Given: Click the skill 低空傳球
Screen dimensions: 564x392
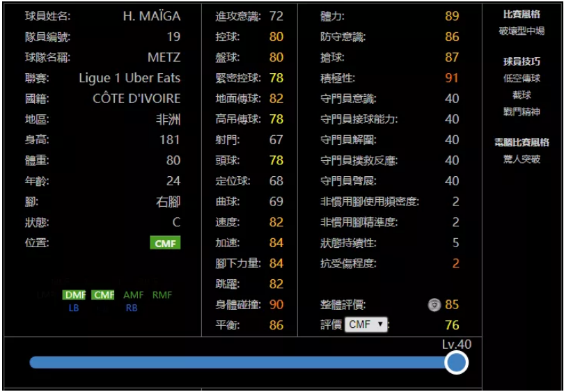Looking at the screenshot, I should [x=522, y=79].
